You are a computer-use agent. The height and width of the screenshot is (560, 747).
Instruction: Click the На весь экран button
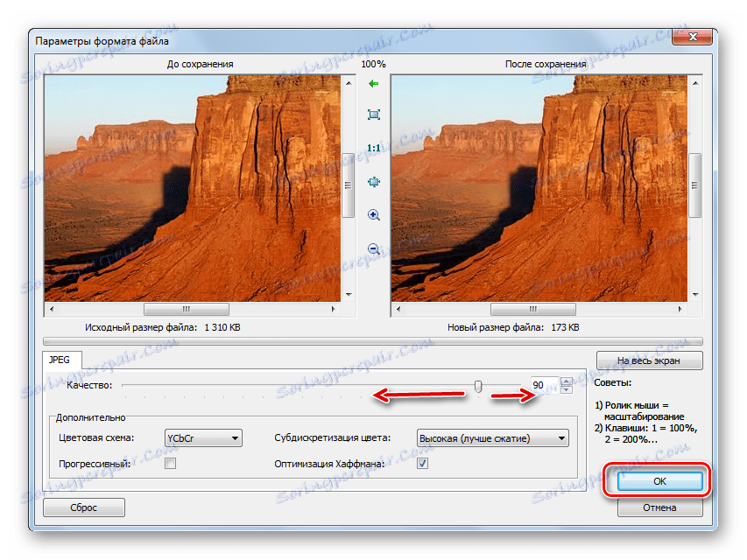[651, 360]
